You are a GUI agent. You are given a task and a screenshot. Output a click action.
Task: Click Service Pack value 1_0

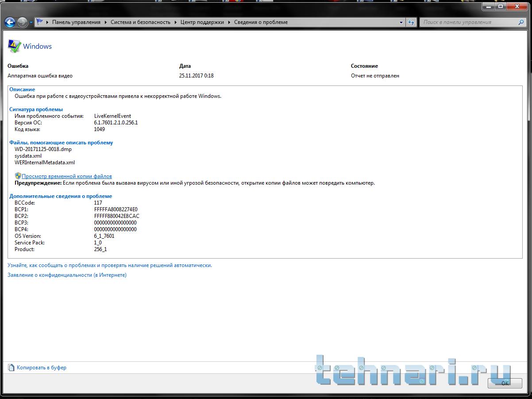98,243
